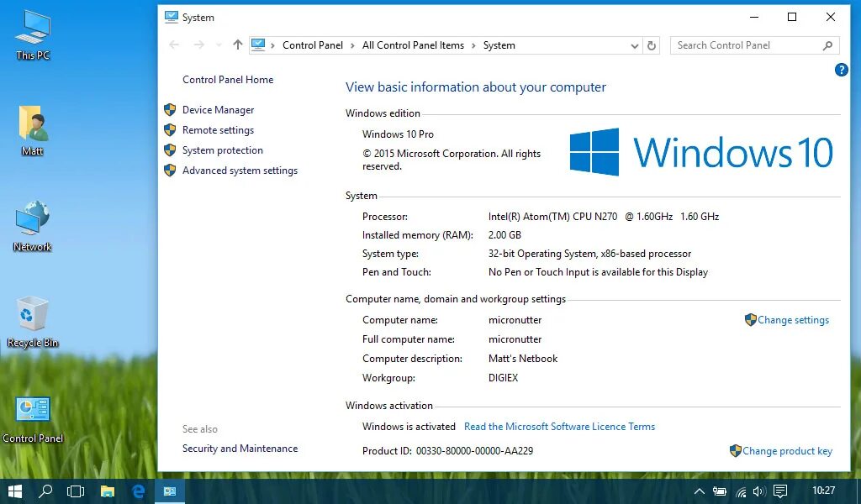Image resolution: width=861 pixels, height=504 pixels.
Task: Click installed memory value 2.00 GB
Action: (504, 235)
